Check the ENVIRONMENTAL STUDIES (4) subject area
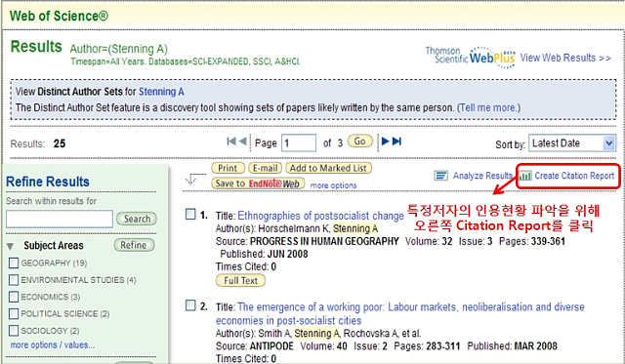 coord(14,280)
